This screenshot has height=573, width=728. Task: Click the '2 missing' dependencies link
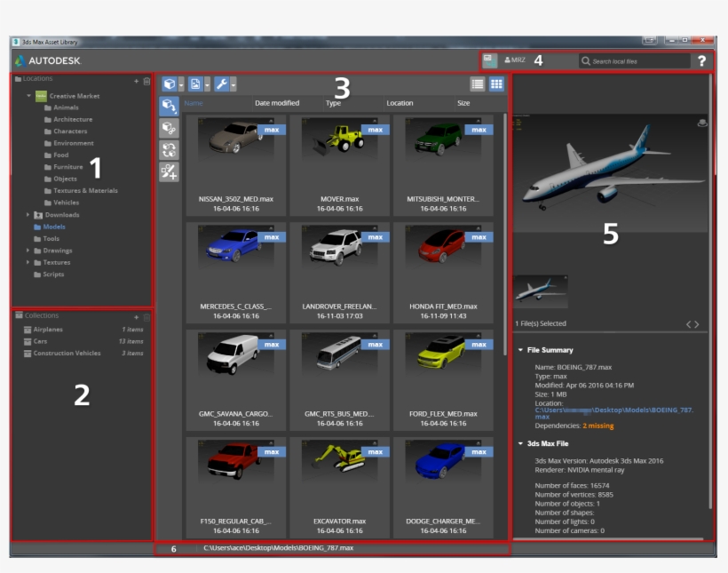coord(599,426)
